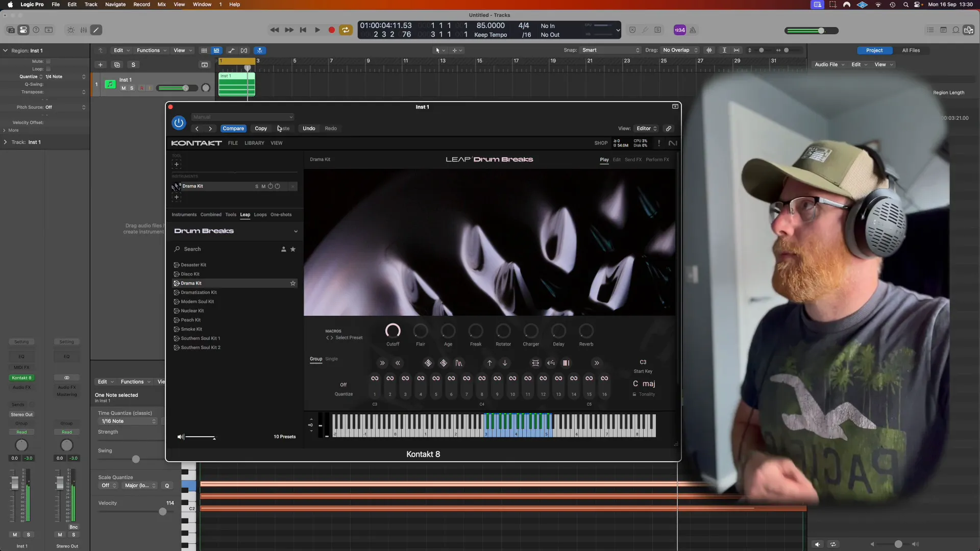Click SHOP in Kontakt header
980x551 pixels.
(601, 143)
